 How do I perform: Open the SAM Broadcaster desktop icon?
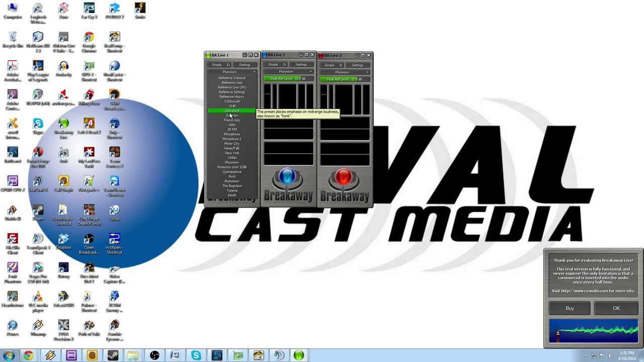114,100
